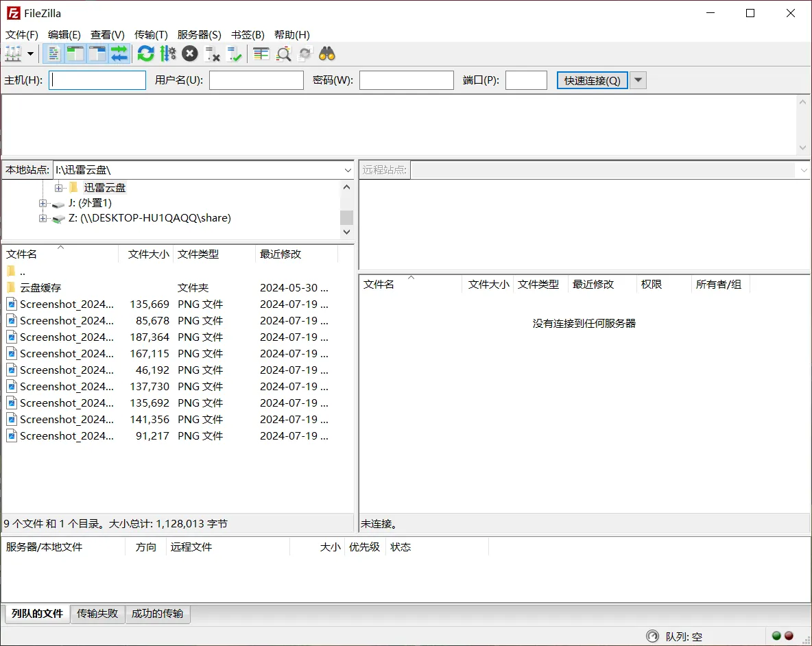Toggle synchronized browsing gray arrows icon
Viewport: 812px width, 646px height.
pyautogui.click(x=306, y=53)
